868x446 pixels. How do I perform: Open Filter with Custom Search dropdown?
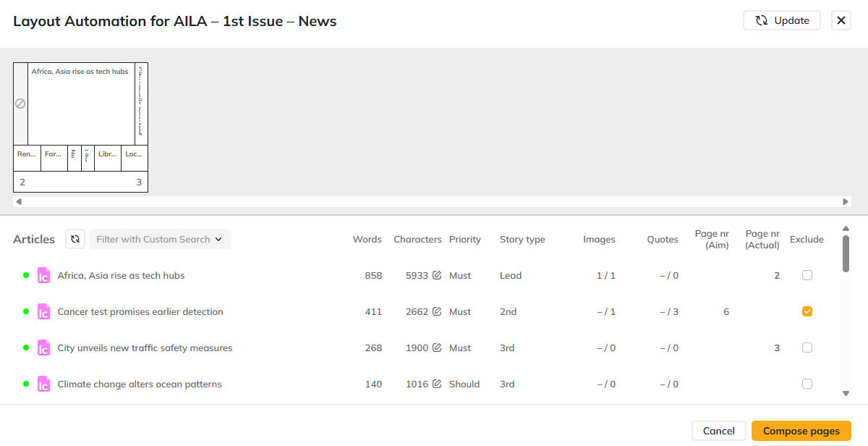(160, 239)
